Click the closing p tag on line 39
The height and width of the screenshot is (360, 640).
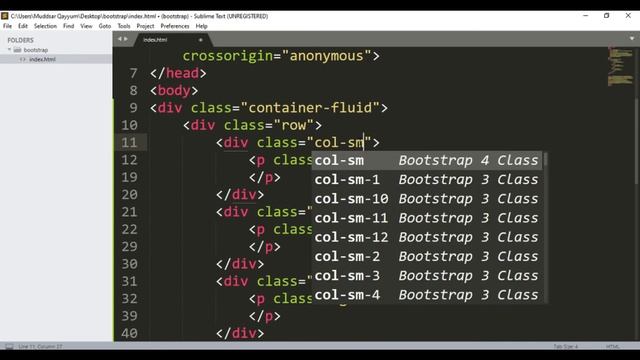(265, 316)
